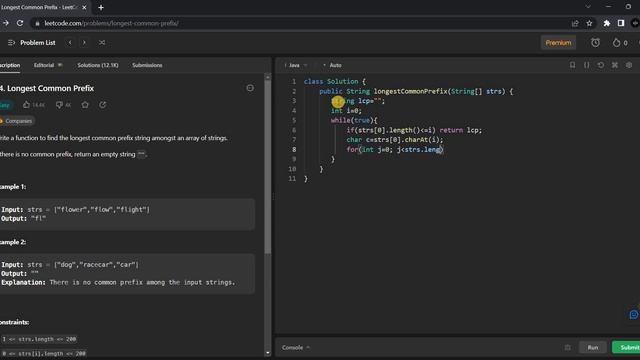Open the tab search chevron
Viewport: 640px width, 360px height.
click(x=588, y=7)
